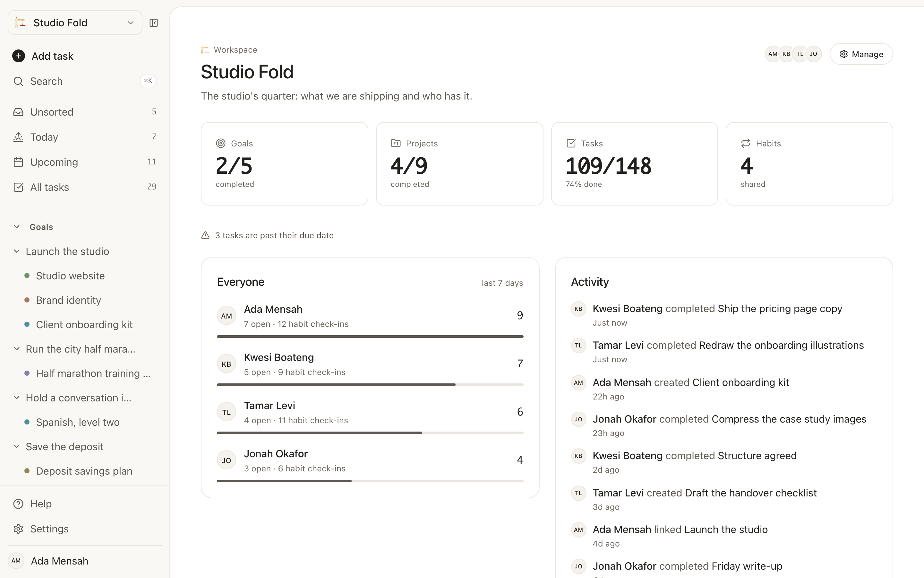The width and height of the screenshot is (924, 578).
Task: Click the Habits repeat icon in stats card
Action: click(746, 143)
